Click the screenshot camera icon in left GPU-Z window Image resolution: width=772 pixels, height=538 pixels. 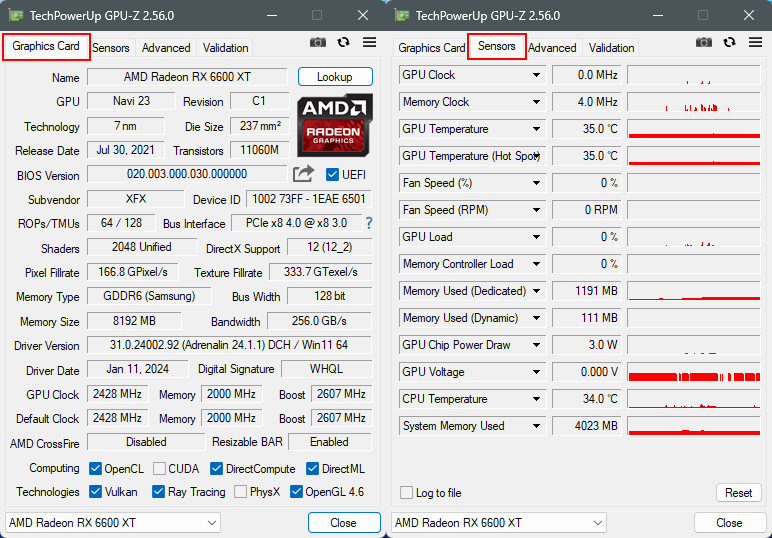pos(318,42)
